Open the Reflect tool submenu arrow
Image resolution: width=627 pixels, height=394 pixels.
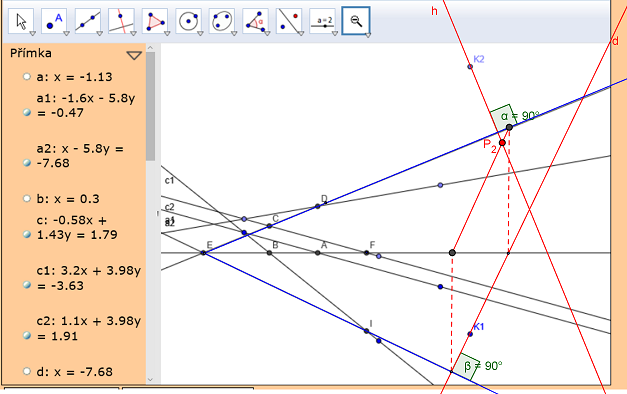(x=301, y=34)
